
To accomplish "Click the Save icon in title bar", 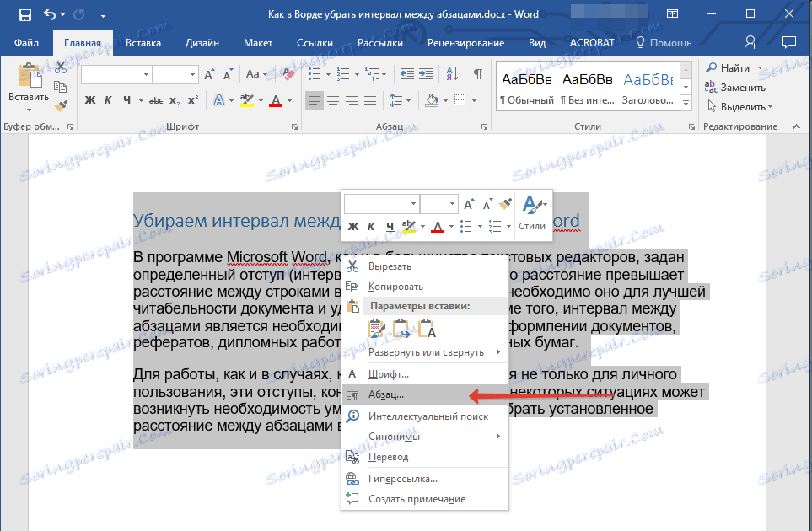I will [24, 14].
